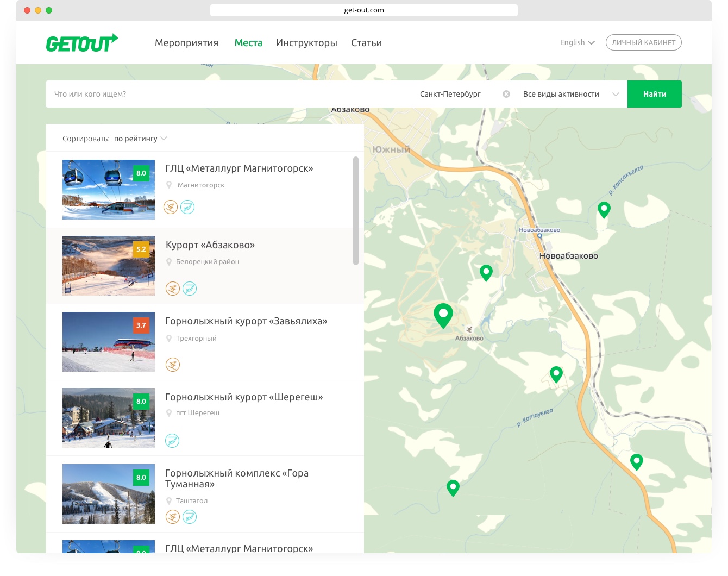Click the пгт Шерегеш location pin icon
728x576 pixels.
click(x=169, y=413)
